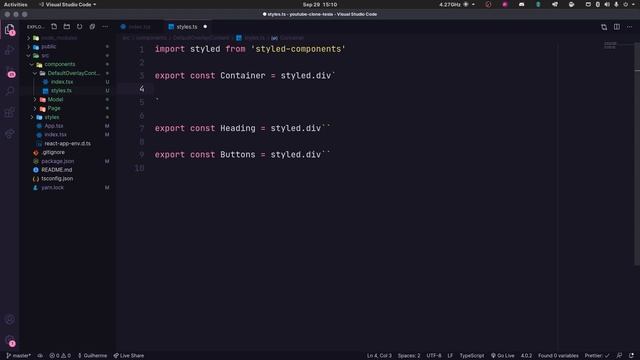Split the editor to the right
640x360 pixels.
pyautogui.click(x=617, y=27)
